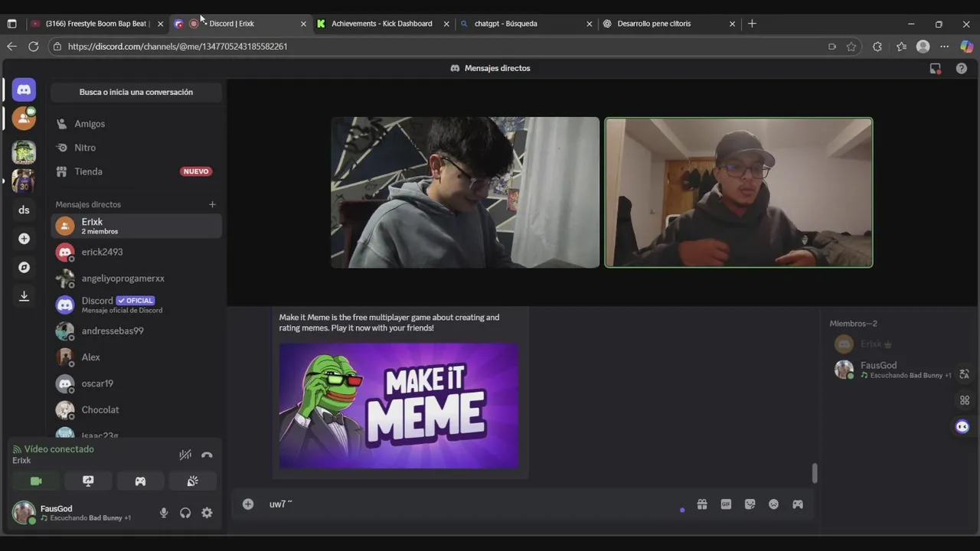980x551 pixels.
Task: Open browser extensions icon
Action: pos(877,47)
